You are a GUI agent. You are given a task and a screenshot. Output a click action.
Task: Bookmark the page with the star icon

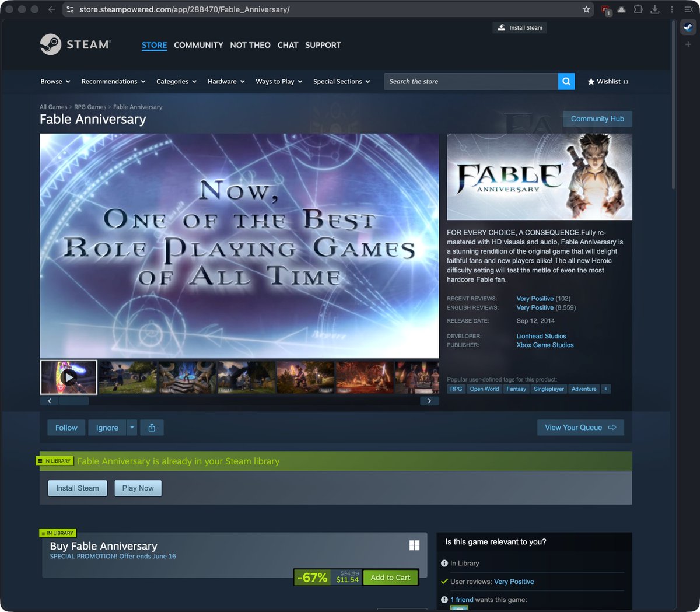pyautogui.click(x=586, y=9)
